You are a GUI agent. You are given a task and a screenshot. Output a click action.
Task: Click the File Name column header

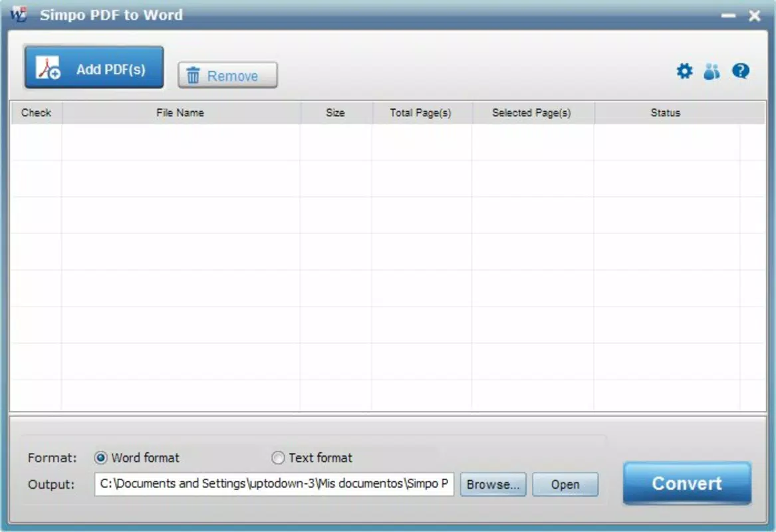coord(181,113)
